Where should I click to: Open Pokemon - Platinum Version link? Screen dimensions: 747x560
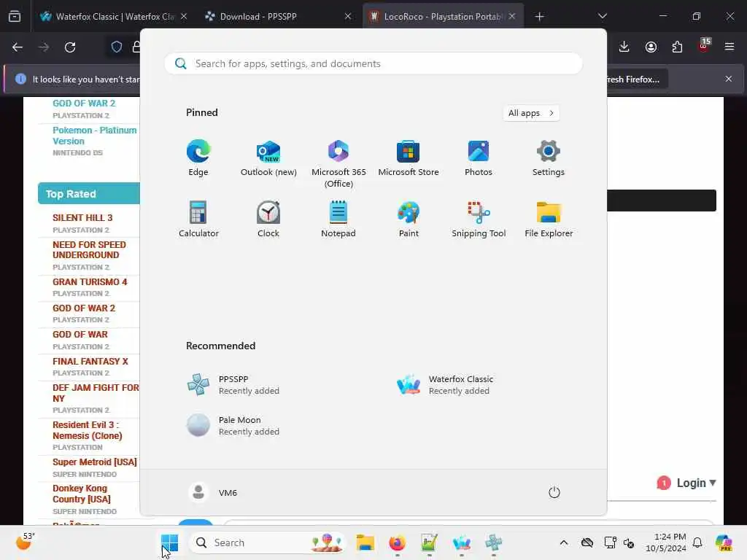coord(94,136)
